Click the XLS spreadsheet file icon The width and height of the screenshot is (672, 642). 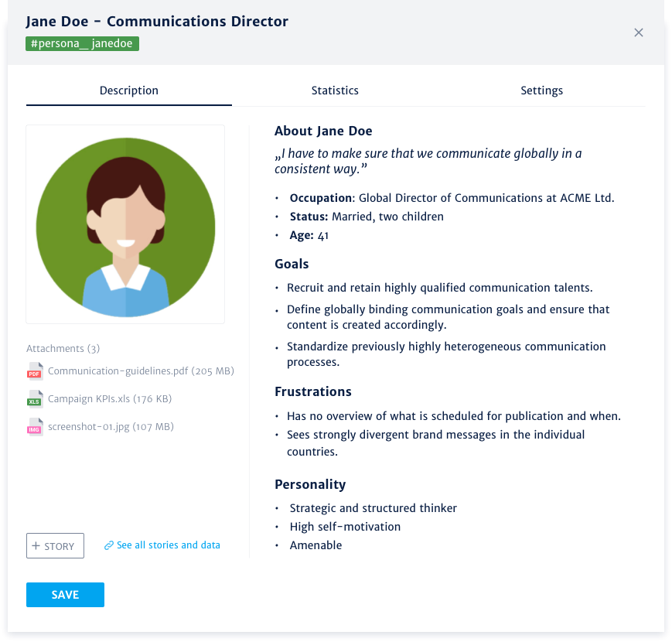pos(35,399)
